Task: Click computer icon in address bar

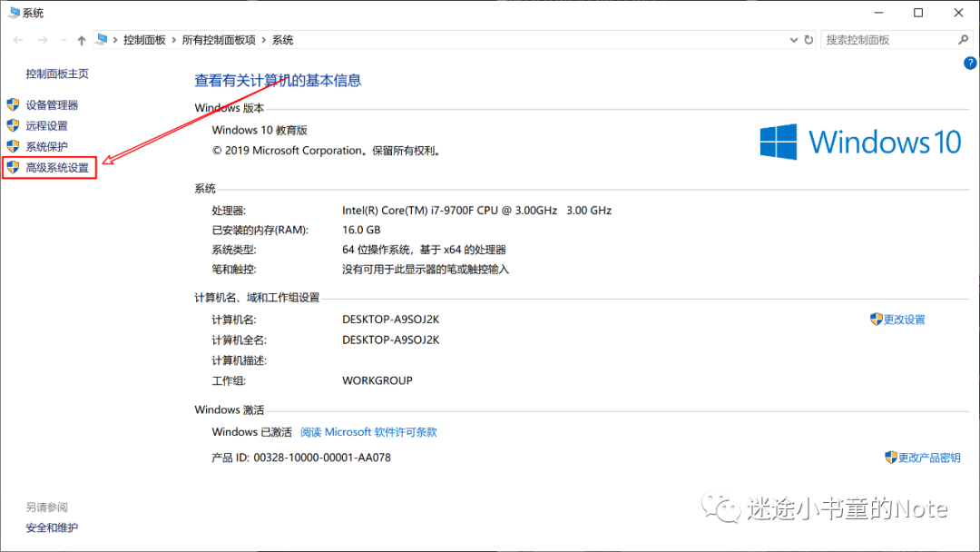Action: 102,39
